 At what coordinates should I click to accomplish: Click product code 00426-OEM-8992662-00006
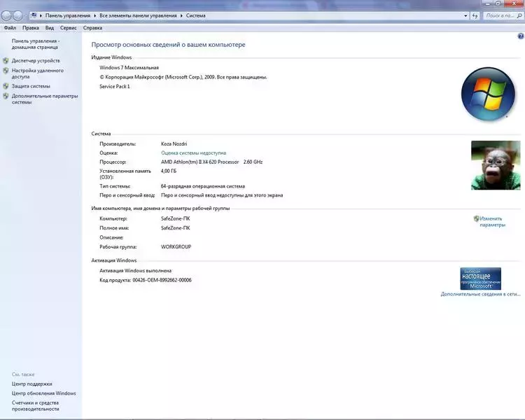(x=162, y=280)
